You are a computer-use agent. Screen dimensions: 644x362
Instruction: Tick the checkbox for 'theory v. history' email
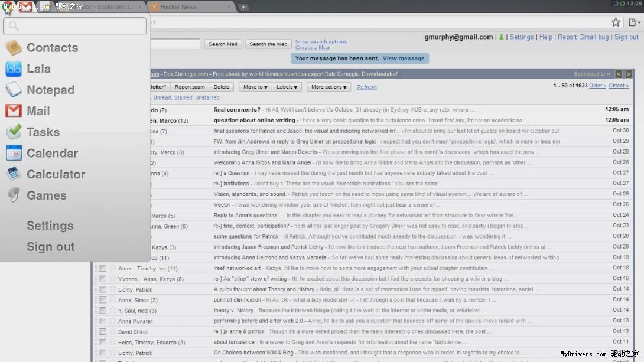point(103,311)
